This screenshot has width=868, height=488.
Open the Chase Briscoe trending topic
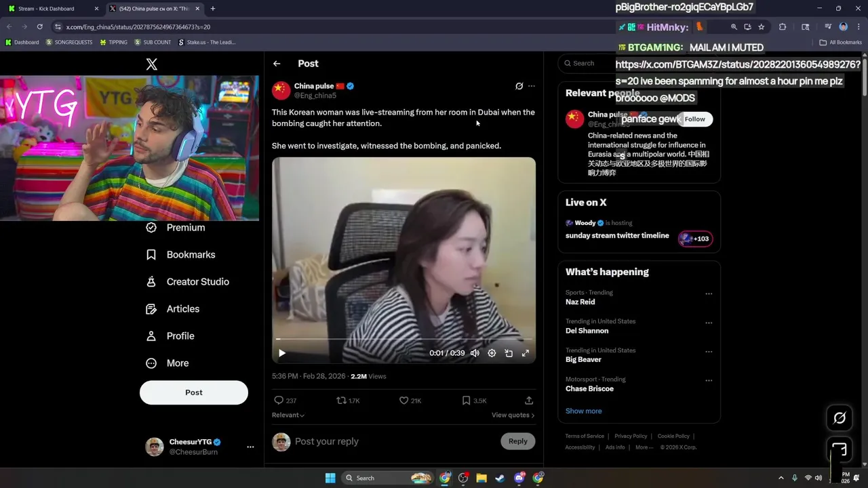[x=589, y=389]
